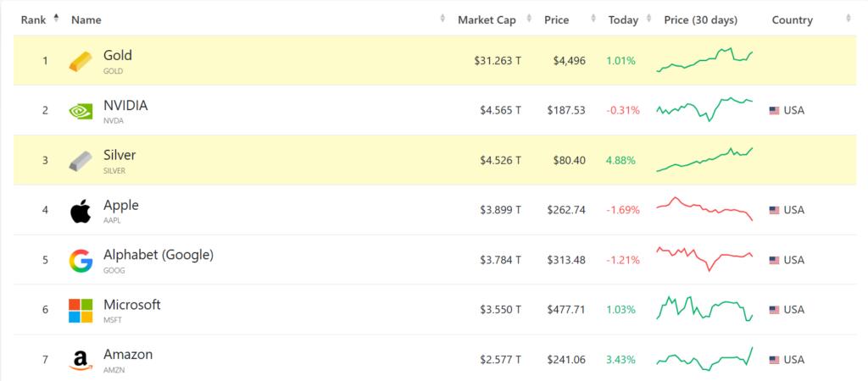
Task: Open the Alphabet (Google) name link
Action: (x=158, y=255)
